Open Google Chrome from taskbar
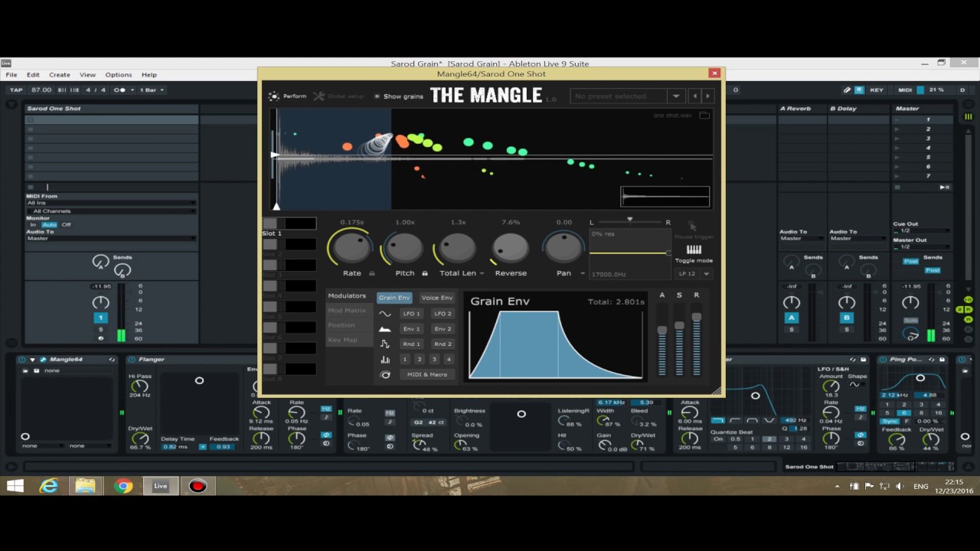Viewport: 980px width, 551px height. [123, 486]
